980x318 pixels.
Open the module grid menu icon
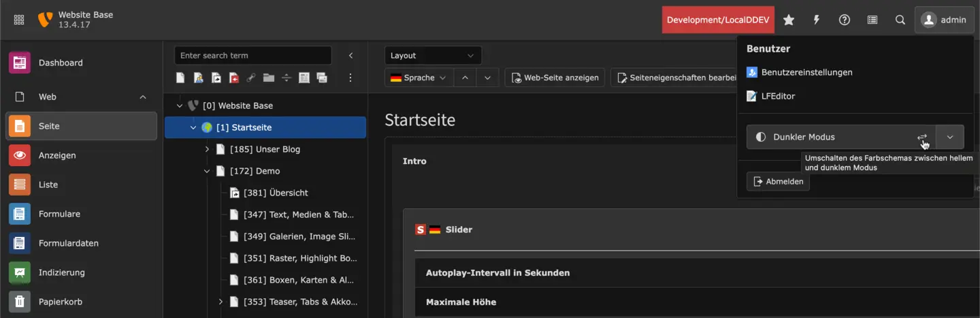tap(19, 20)
